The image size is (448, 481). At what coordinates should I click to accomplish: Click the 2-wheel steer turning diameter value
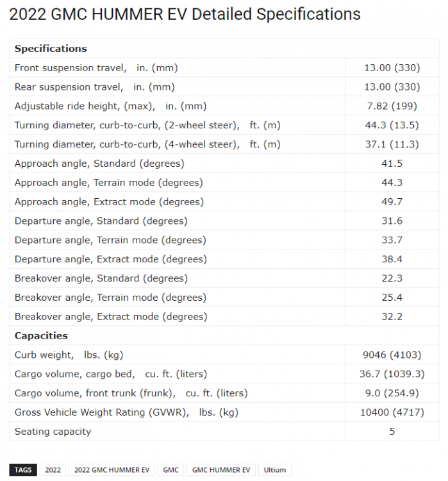point(392,126)
